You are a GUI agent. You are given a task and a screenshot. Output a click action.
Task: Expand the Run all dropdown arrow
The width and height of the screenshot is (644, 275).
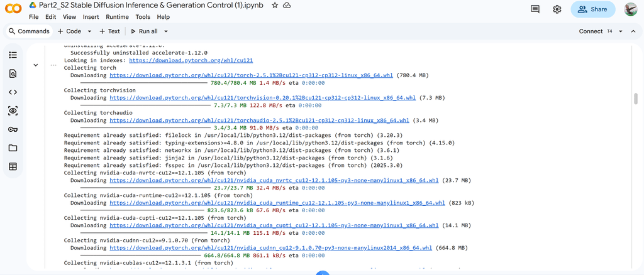click(x=166, y=31)
